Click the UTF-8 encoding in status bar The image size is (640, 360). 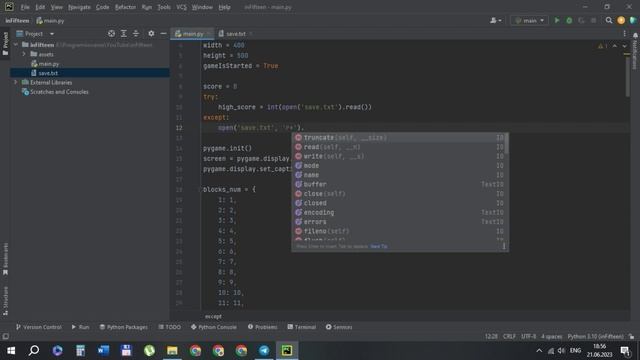pos(528,336)
